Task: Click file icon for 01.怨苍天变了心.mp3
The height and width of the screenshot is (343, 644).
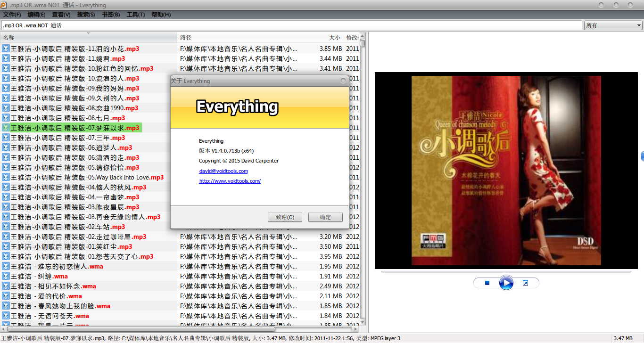Action: (x=6, y=256)
